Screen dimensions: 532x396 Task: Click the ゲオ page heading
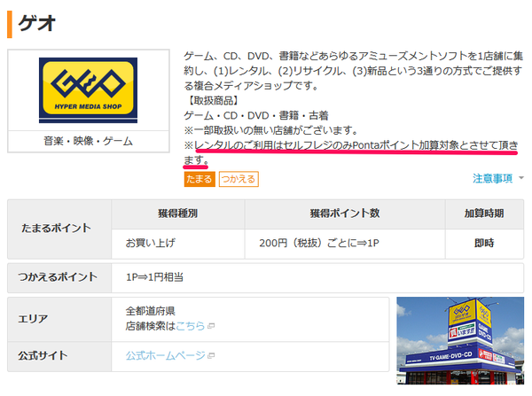pyautogui.click(x=36, y=24)
